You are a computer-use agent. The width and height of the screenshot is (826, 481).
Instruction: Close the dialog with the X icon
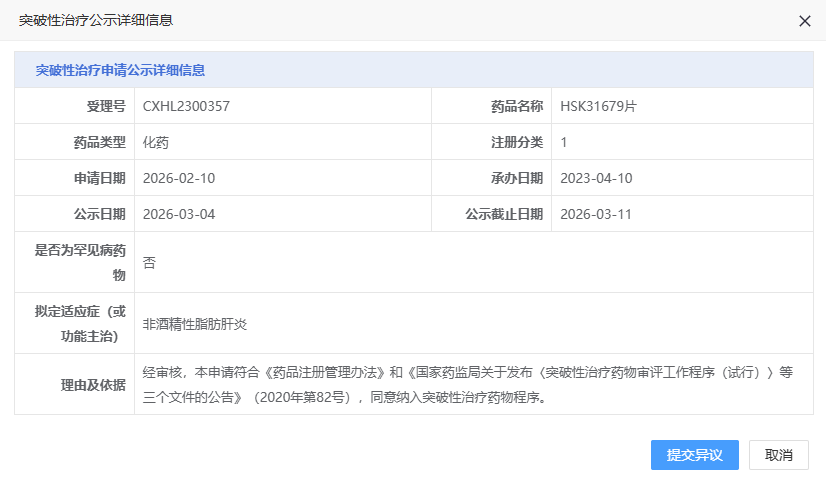(805, 21)
